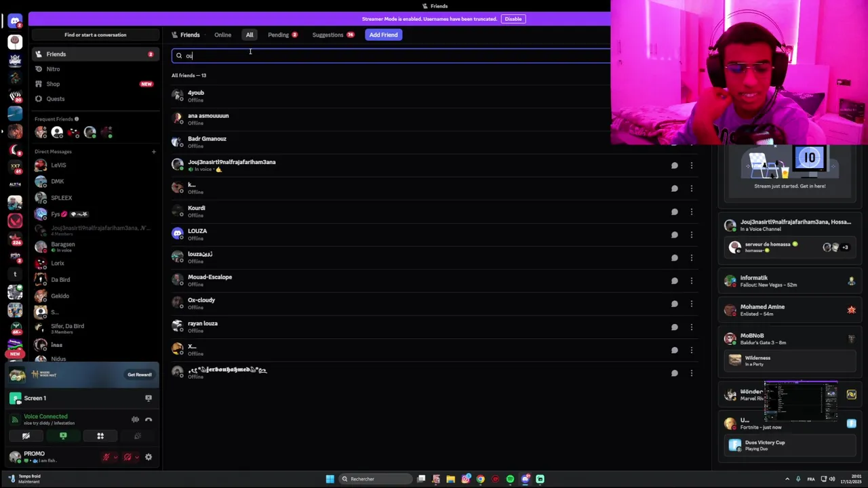The width and height of the screenshot is (868, 488).
Task: Create new DM with plus icon
Action: pos(154,151)
